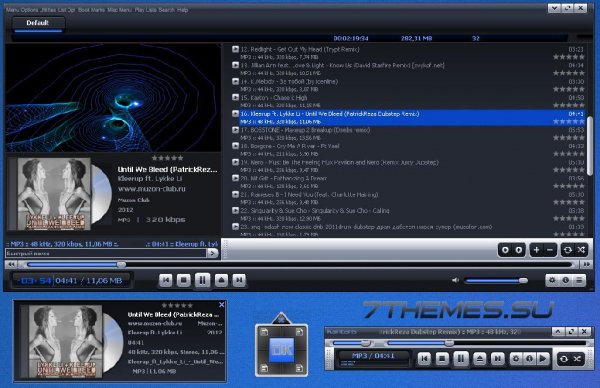
Task: Click the first round playlist button
Action: click(505, 250)
